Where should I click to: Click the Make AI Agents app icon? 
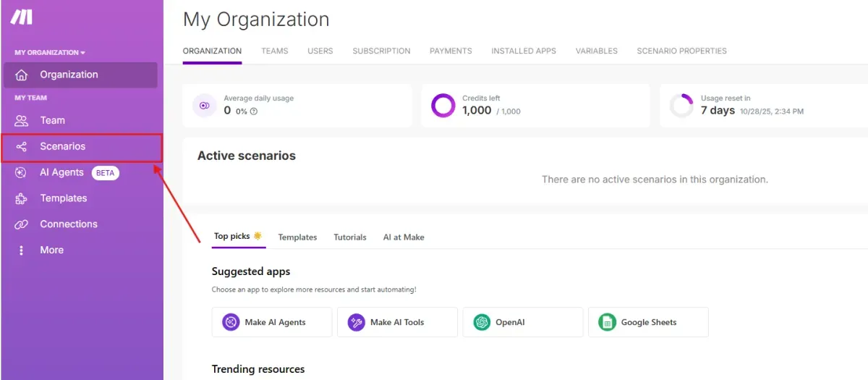coord(231,322)
